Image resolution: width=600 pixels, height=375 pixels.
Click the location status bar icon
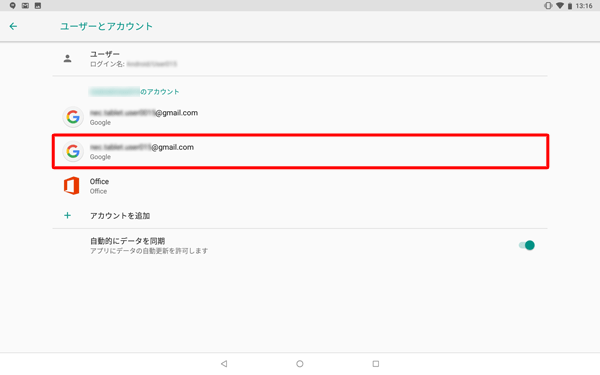13,6
